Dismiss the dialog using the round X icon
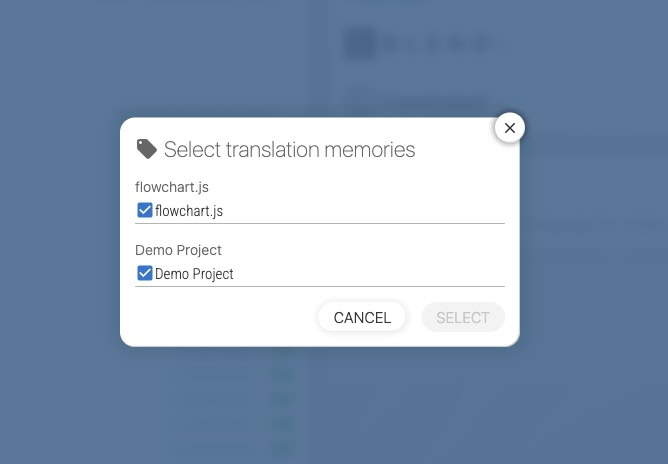The image size is (668, 464). coord(510,128)
